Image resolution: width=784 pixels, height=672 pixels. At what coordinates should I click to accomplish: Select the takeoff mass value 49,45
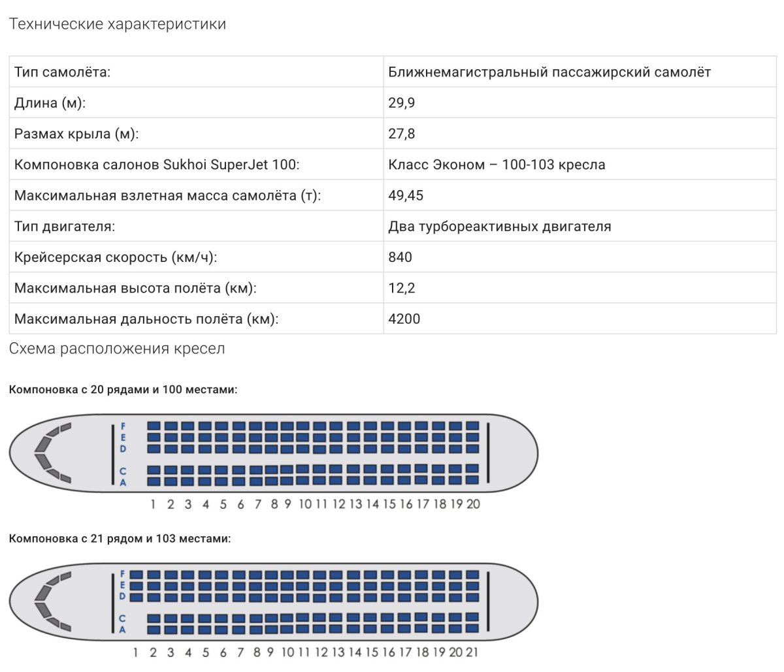pyautogui.click(x=406, y=195)
